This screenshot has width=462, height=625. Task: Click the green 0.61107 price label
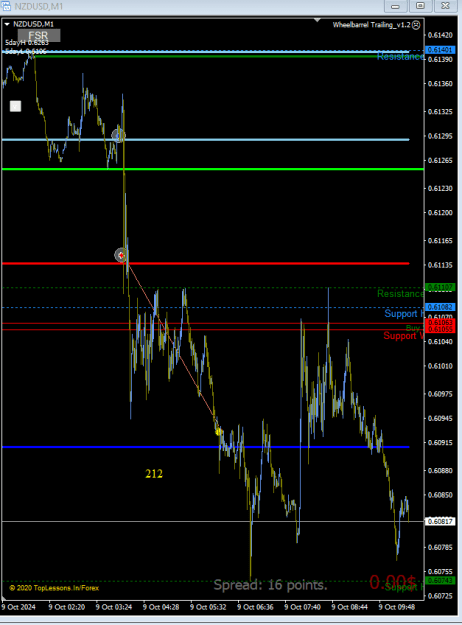pos(440,287)
